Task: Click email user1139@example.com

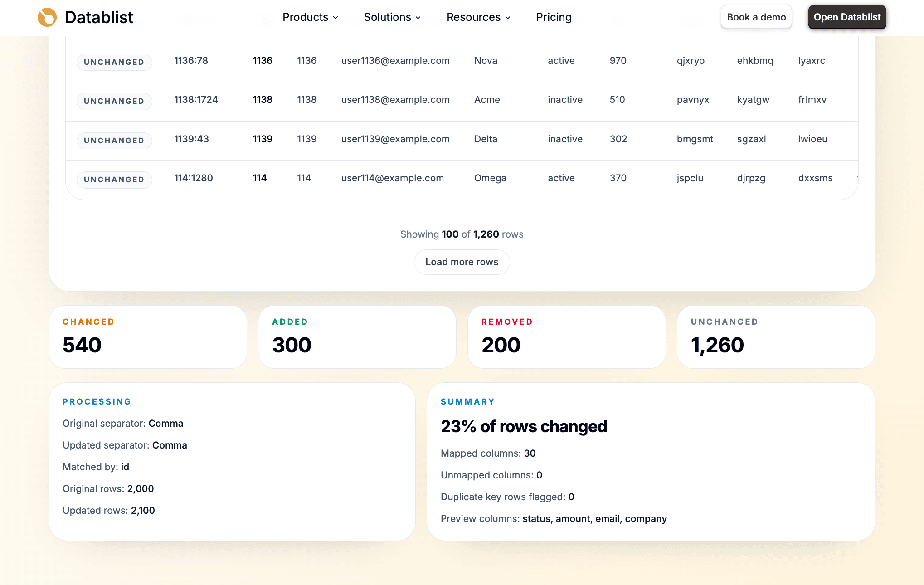Action: coord(395,139)
